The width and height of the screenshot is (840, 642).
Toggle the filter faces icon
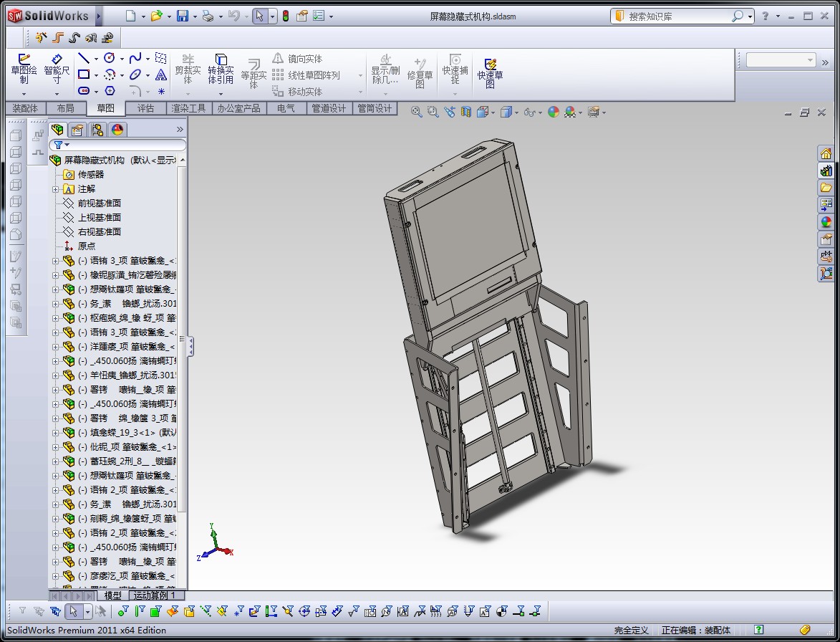(156, 611)
